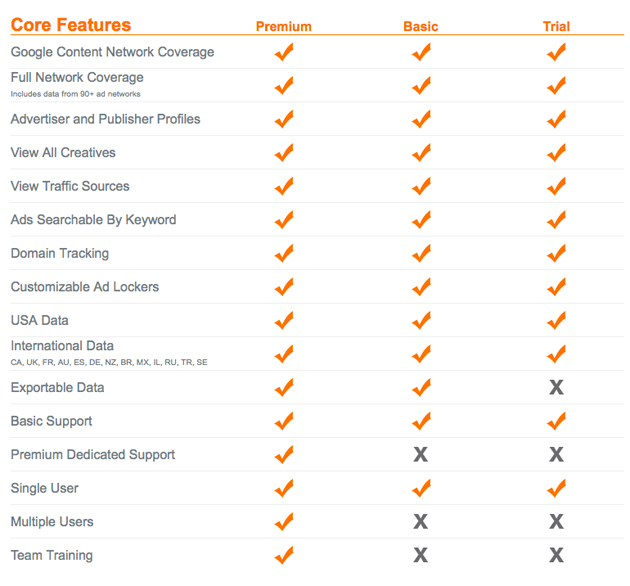Click Basic checkmark for USA Data
Viewport: 630px width, 586px height.
tap(421, 320)
